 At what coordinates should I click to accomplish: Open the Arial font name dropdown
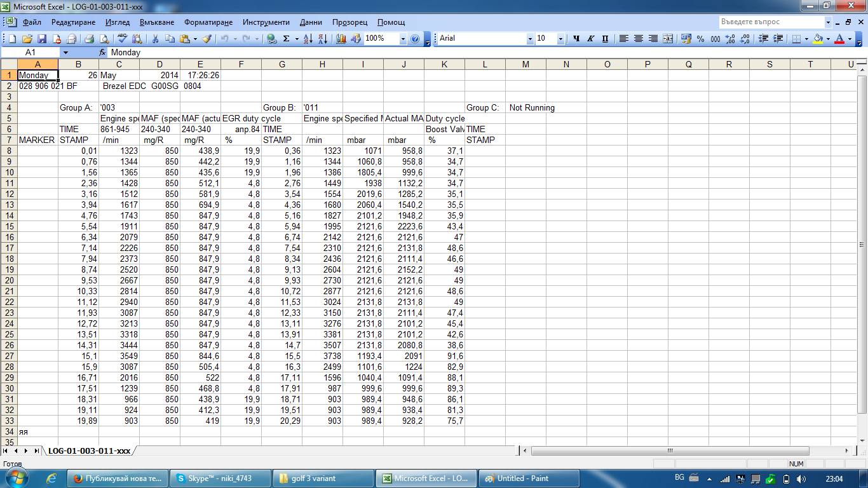[x=530, y=39]
